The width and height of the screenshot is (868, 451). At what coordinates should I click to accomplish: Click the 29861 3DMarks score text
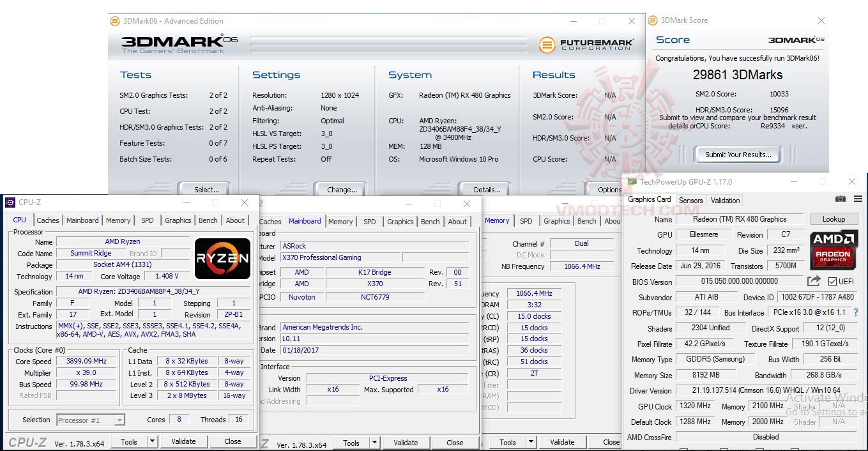tap(738, 75)
